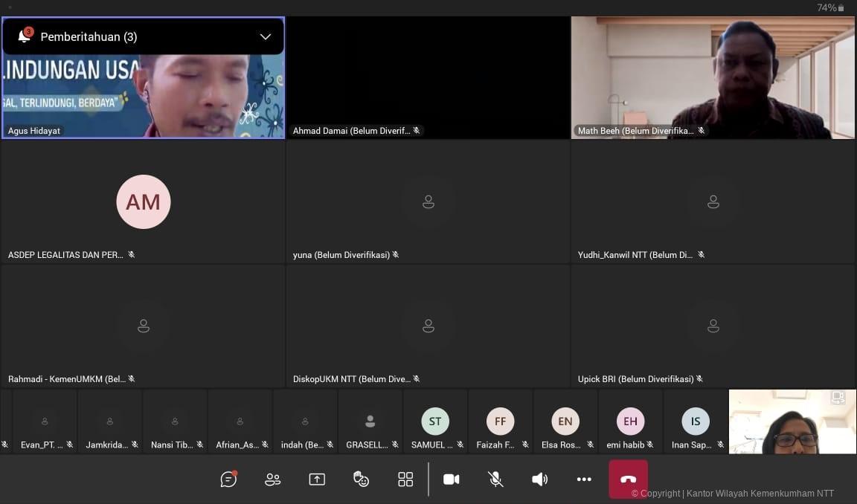The height and width of the screenshot is (504, 857).
Task: Select Math Beeh's video tile
Action: (x=713, y=78)
